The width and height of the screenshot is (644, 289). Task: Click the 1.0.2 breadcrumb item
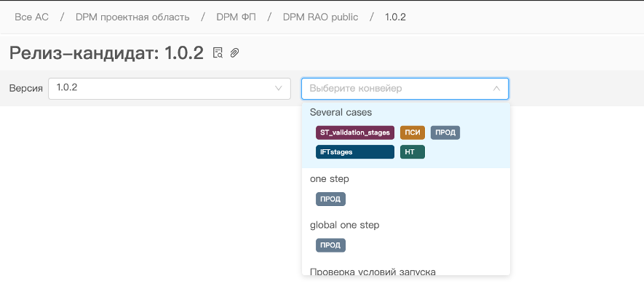[395, 17]
